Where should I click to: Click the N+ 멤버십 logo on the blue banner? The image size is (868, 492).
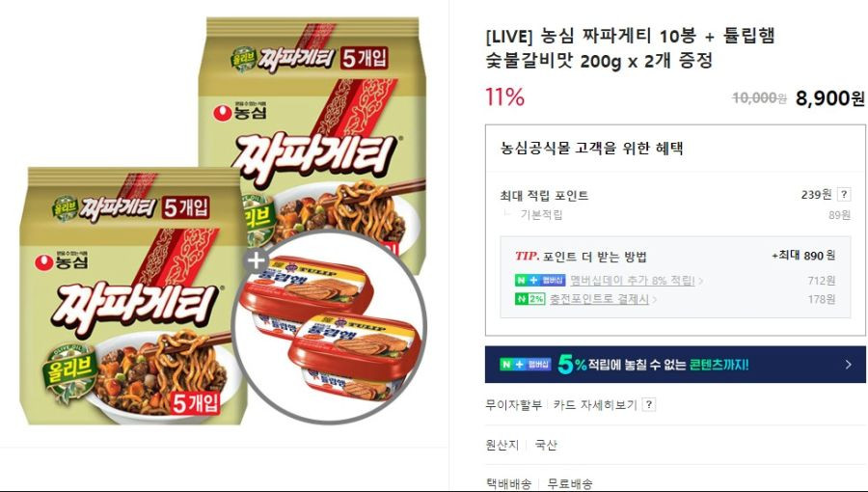point(526,364)
